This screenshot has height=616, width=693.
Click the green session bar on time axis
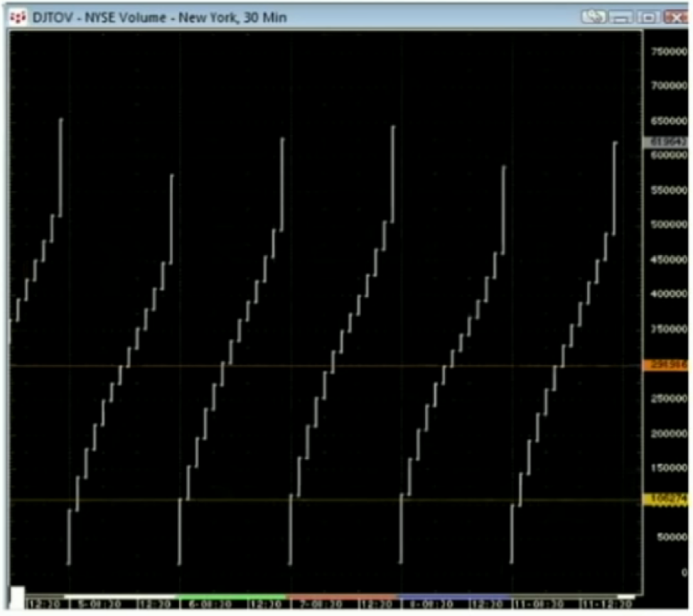[x=231, y=596]
